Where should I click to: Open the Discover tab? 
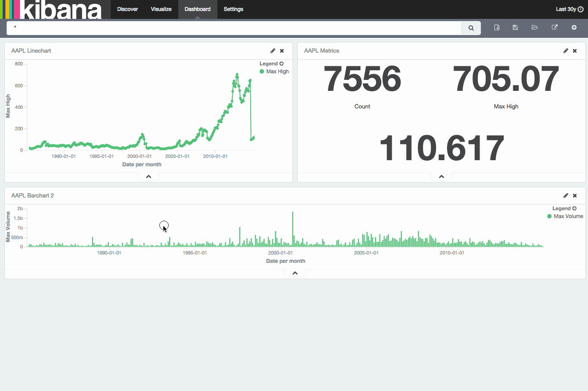127,9
